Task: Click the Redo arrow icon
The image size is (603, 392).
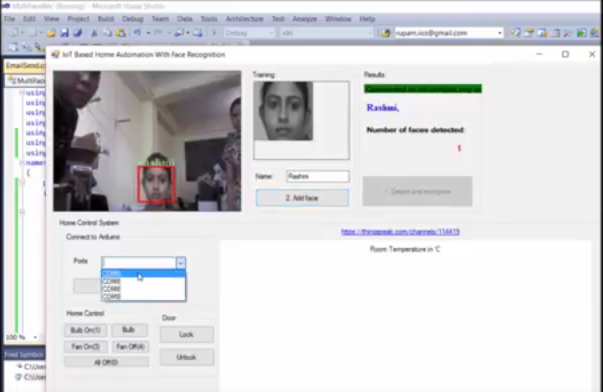Action: (x=158, y=33)
